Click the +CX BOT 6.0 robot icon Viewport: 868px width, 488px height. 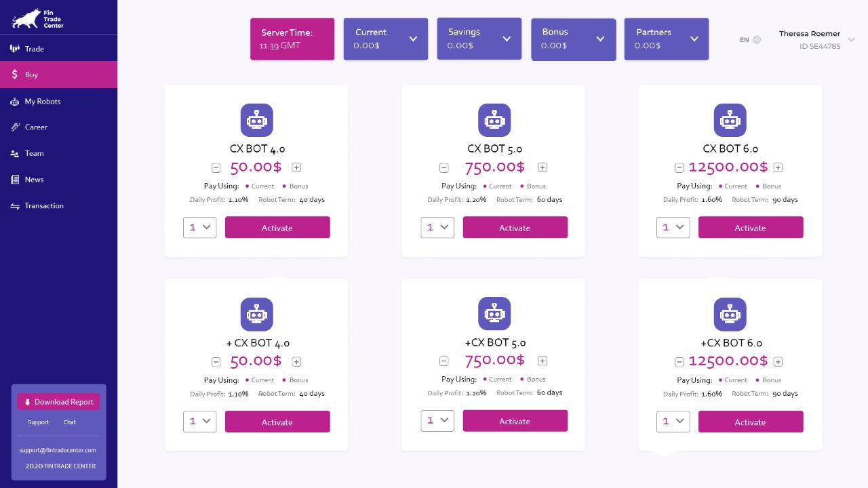pyautogui.click(x=730, y=314)
